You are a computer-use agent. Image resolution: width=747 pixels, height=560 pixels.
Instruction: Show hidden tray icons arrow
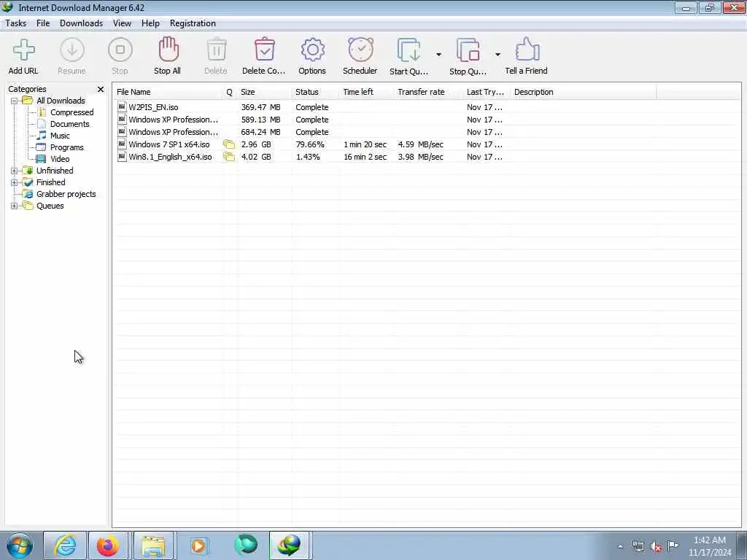tap(620, 546)
